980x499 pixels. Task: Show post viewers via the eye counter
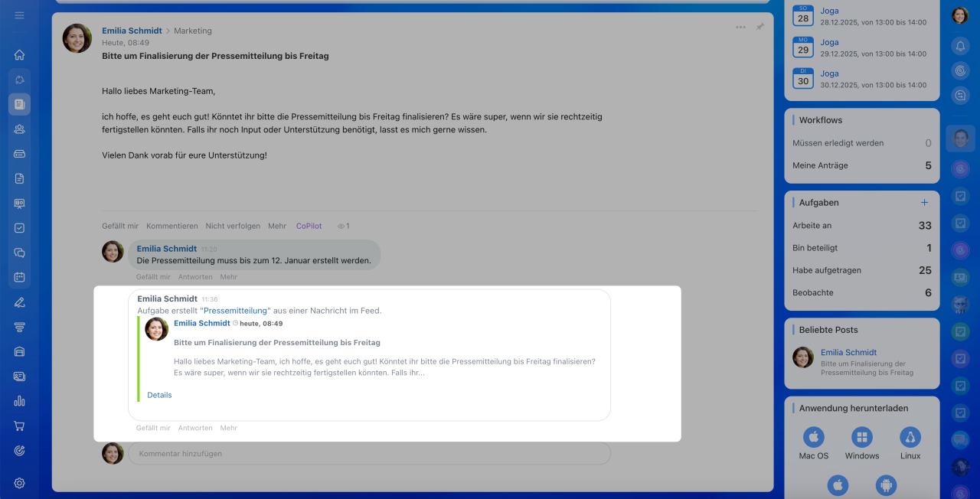[344, 227]
